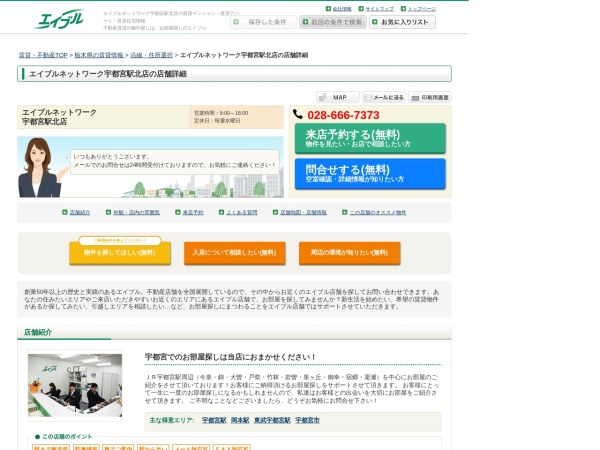The height and width of the screenshot is (450, 600).
Task: Select the 店舗紹介 section tab
Action: (38, 332)
